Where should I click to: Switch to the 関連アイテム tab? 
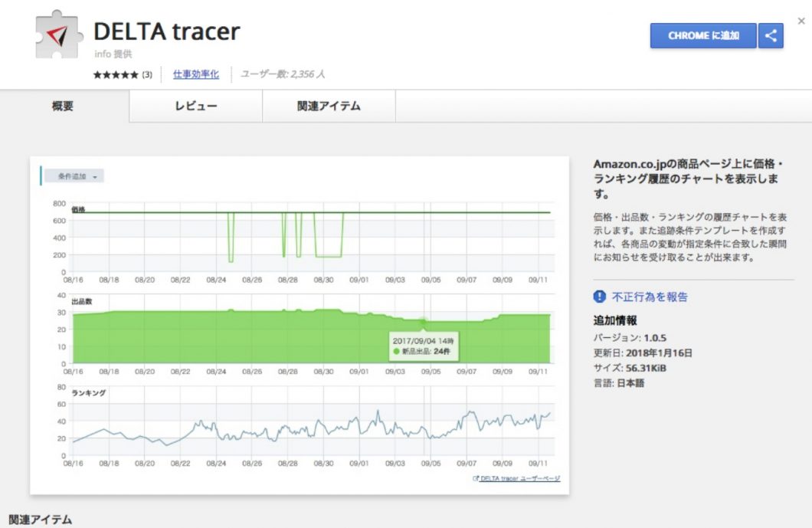click(329, 107)
